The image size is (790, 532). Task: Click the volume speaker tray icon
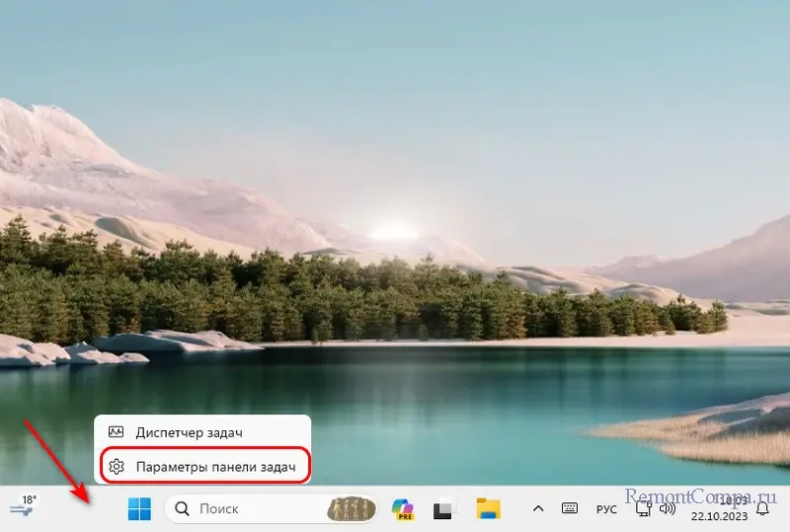(x=668, y=509)
